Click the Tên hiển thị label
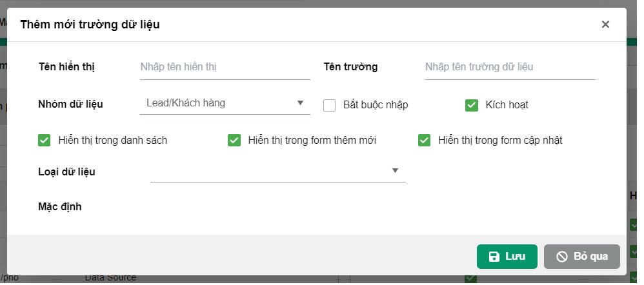 [68, 66]
